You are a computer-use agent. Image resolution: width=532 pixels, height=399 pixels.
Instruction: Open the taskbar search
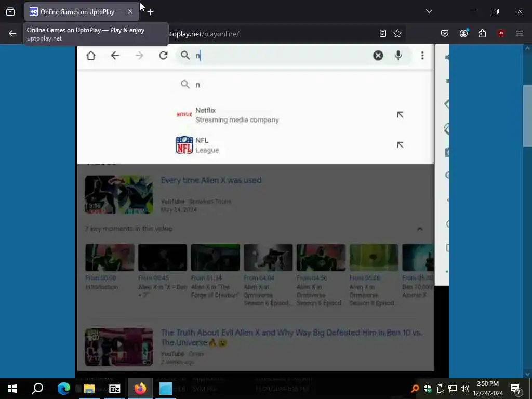tap(37, 389)
